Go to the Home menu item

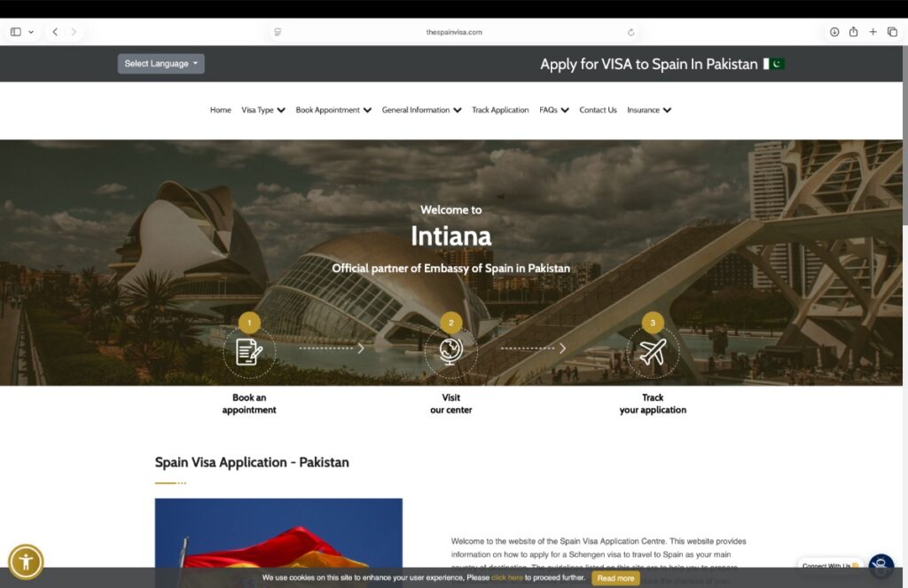coord(221,110)
